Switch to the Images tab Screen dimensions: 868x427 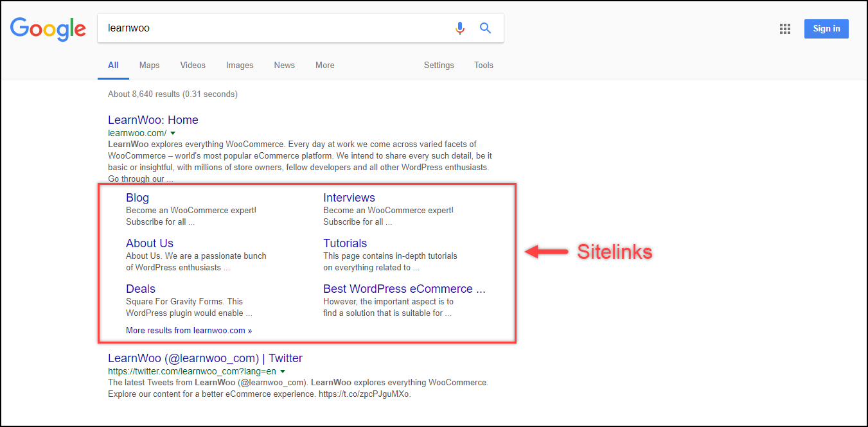click(x=240, y=65)
